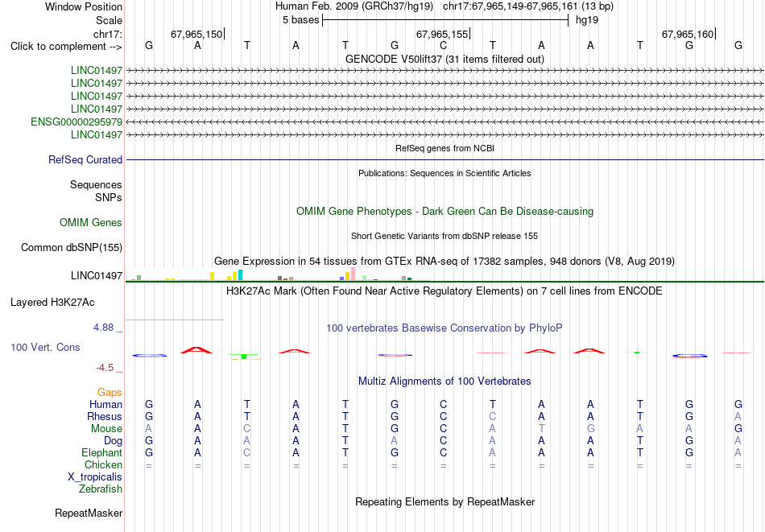
Task: Click 'Publications: Sequences in Scientific Articles' title
Action: point(445,173)
